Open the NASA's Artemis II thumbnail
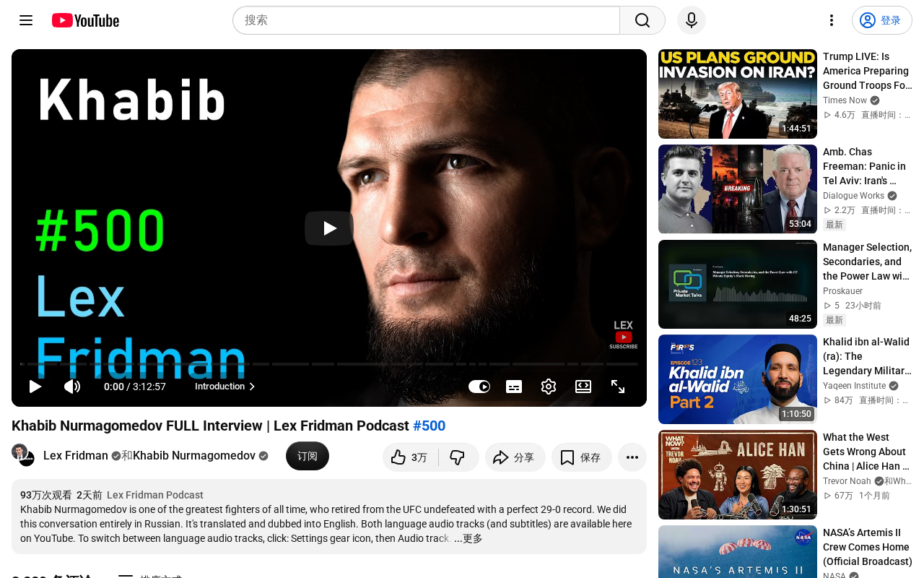The height and width of the screenshot is (578, 924). coord(738,551)
